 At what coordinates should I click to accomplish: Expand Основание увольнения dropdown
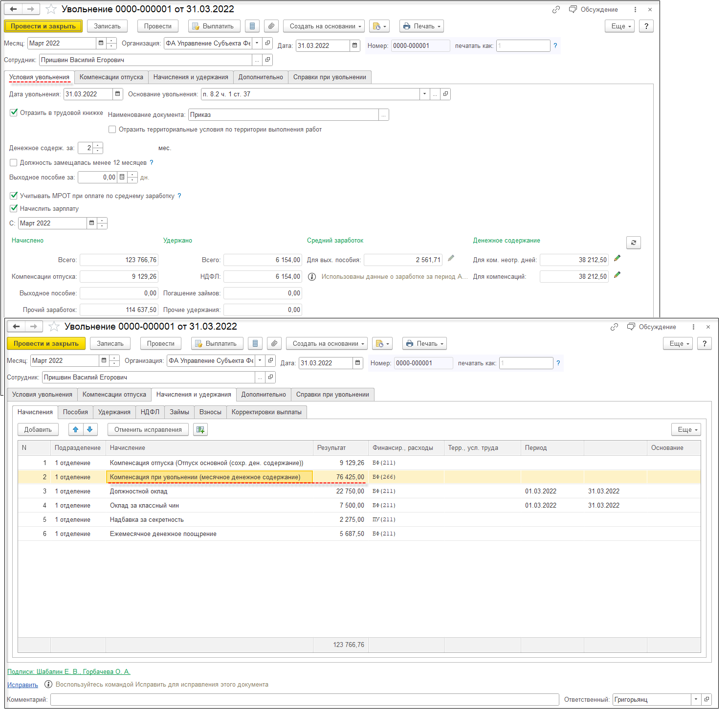tap(424, 94)
